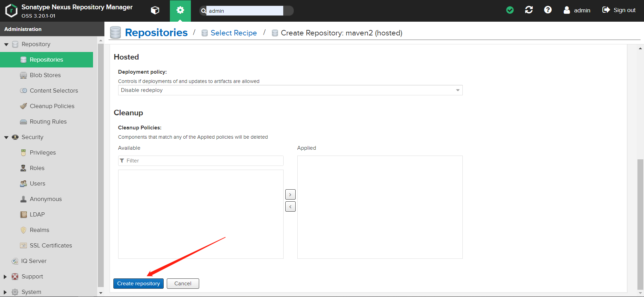Click the Repositories database icon in breadcrumb
This screenshot has height=297, width=644.
pos(115,32)
